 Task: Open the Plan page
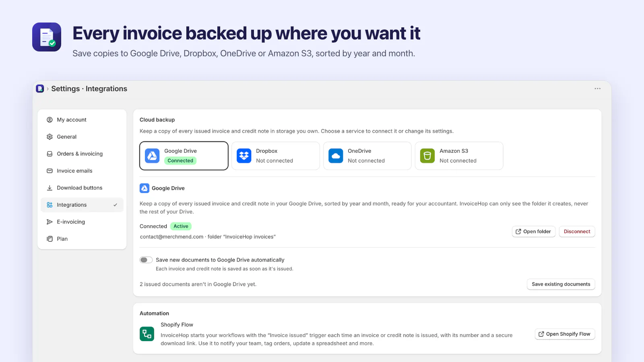click(82, 239)
